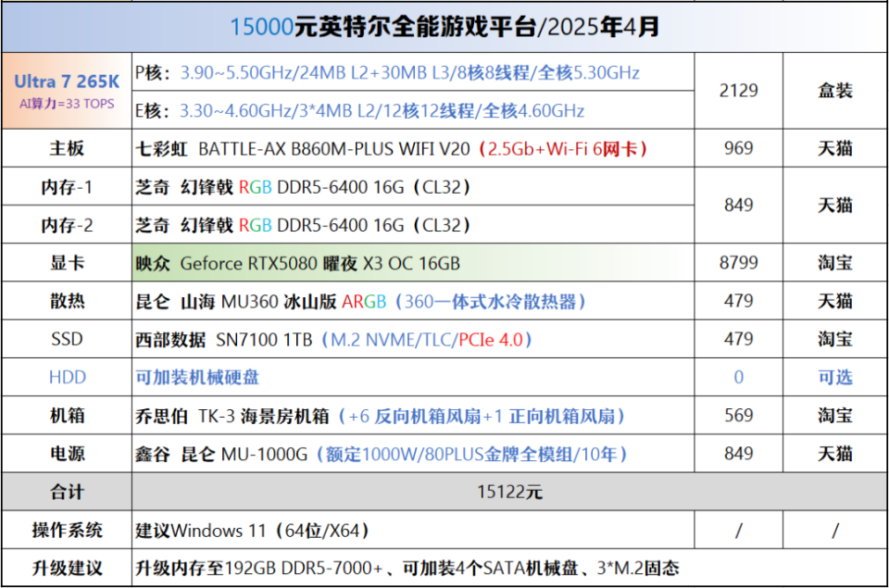Image resolution: width=889 pixels, height=588 pixels.
Task: Click the "盒装" cell
Action: pyautogui.click(x=835, y=91)
